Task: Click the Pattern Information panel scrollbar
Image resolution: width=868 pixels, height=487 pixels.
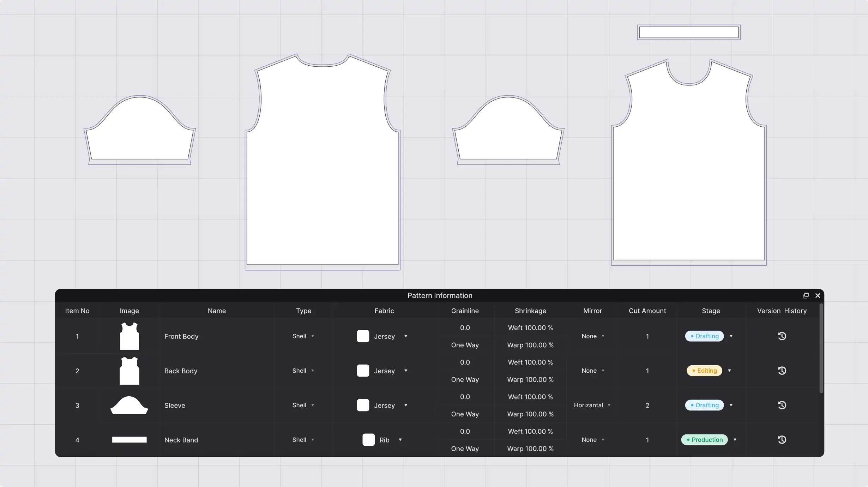Action: (x=821, y=348)
